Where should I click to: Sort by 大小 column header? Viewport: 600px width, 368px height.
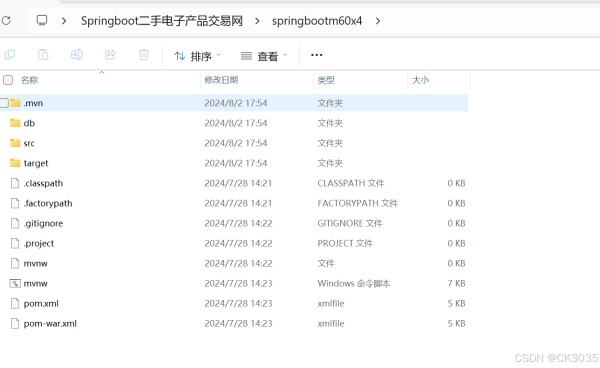coord(420,80)
